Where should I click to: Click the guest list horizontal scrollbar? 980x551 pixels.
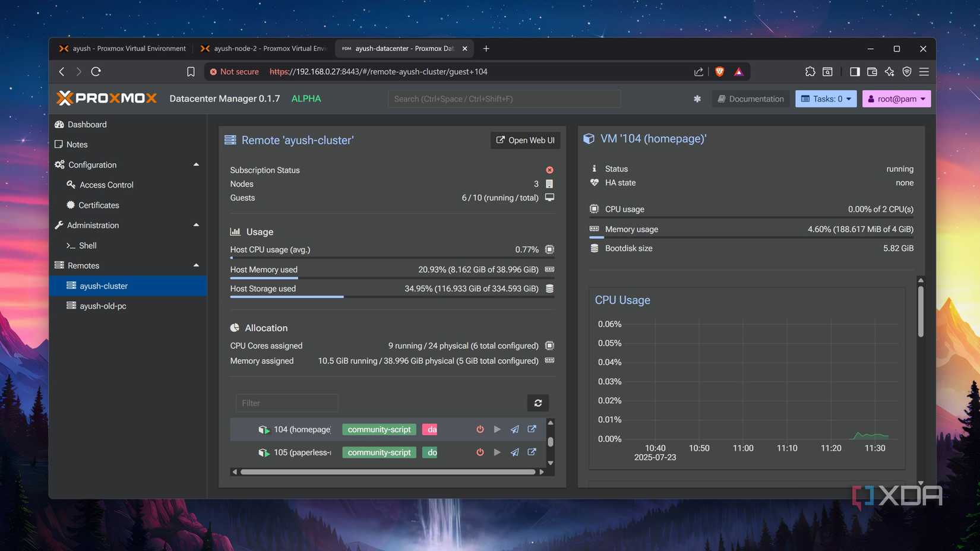387,472
